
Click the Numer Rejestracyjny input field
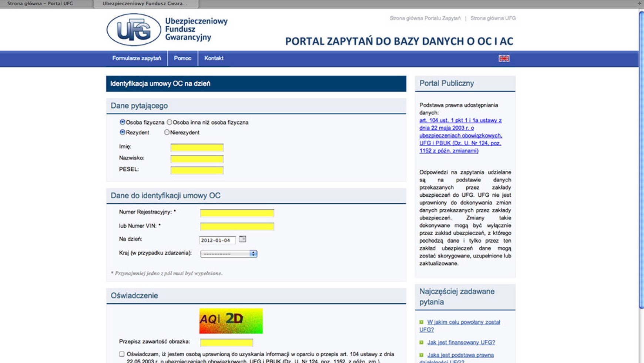pos(237,213)
